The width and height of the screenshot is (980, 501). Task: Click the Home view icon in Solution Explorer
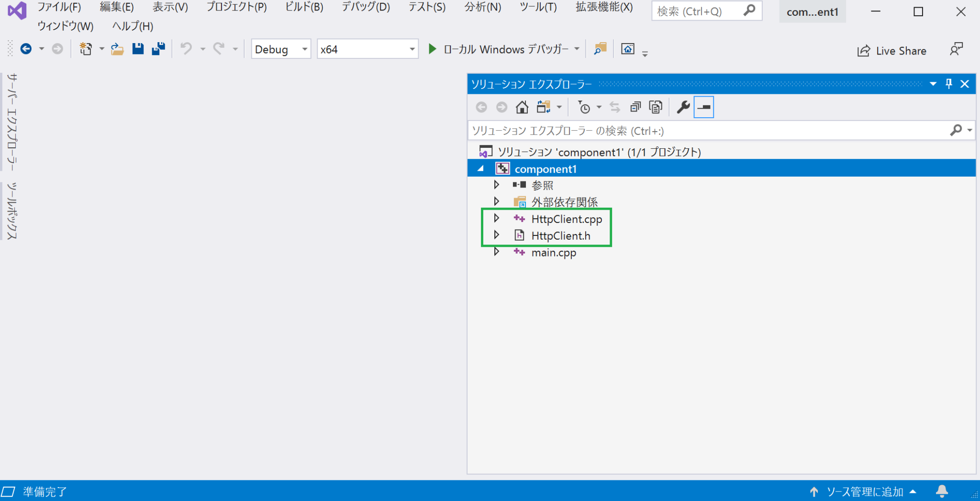point(522,107)
